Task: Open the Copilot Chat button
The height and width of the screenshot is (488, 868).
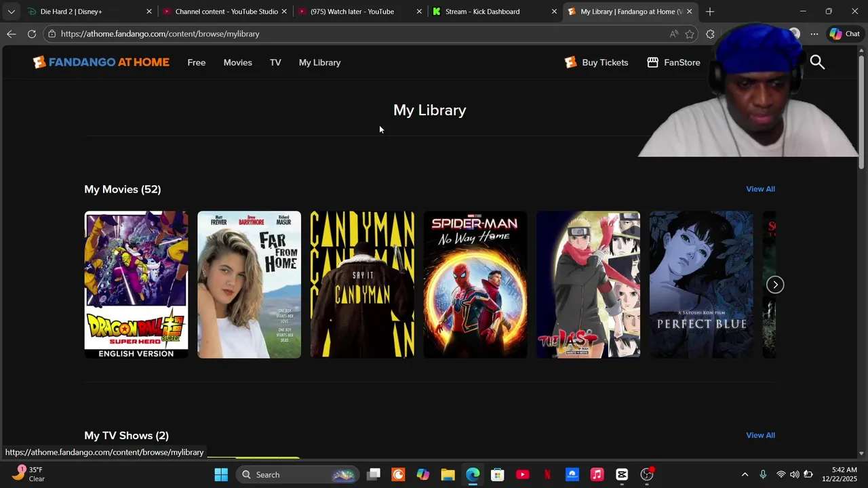Action: pyautogui.click(x=845, y=34)
